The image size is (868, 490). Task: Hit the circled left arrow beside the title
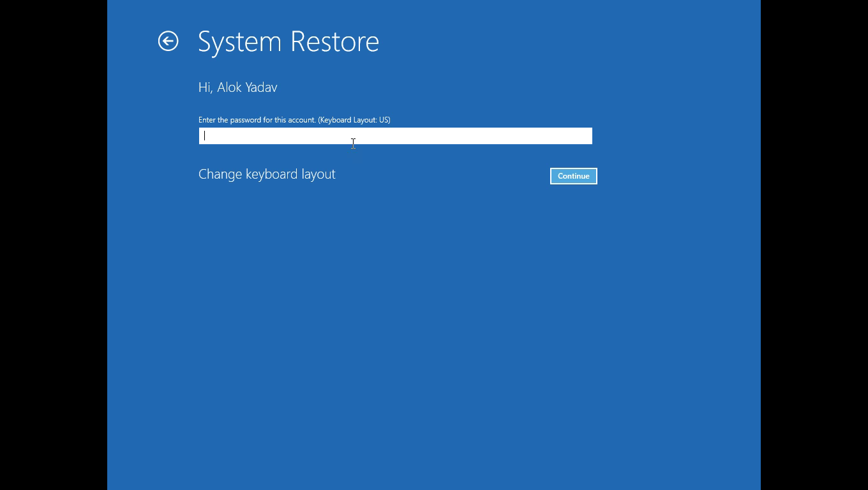click(168, 41)
